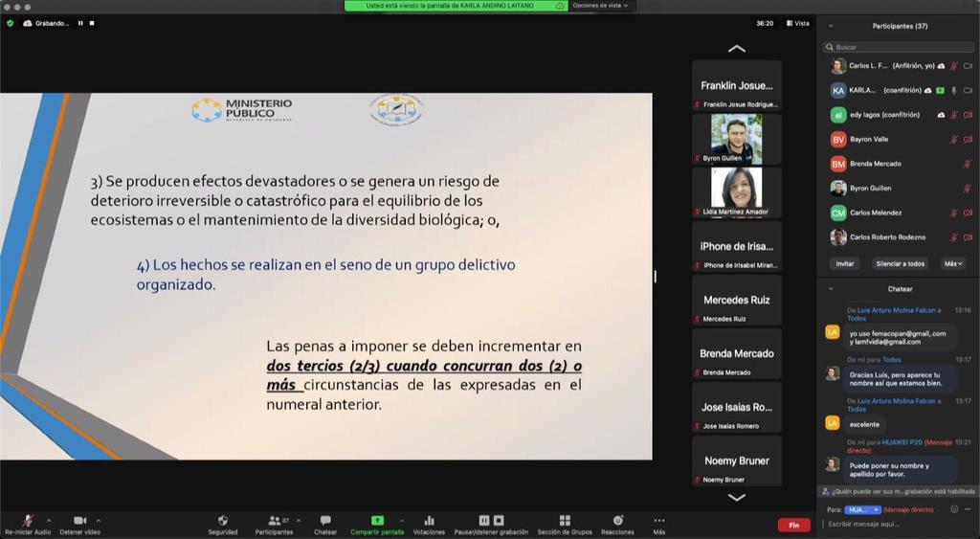This screenshot has width=980, height=539.
Task: Open chat recipient HUA... dropdown
Action: pyautogui.click(x=862, y=510)
